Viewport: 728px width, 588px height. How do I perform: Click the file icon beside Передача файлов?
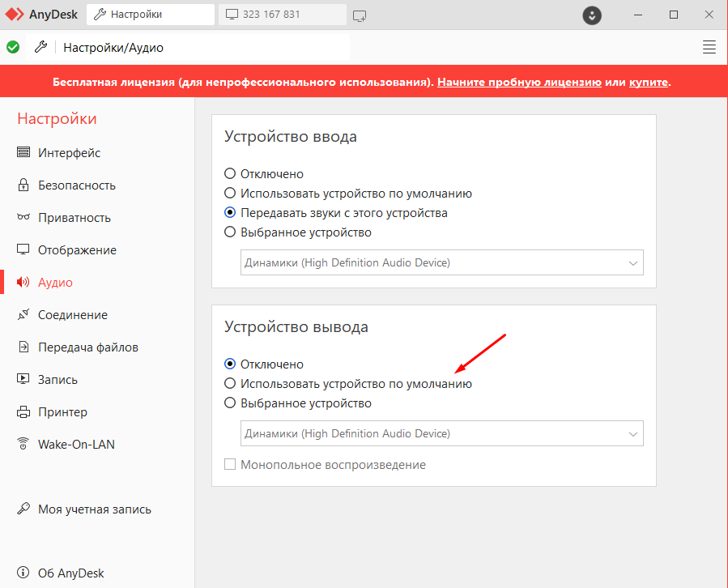pyautogui.click(x=23, y=347)
